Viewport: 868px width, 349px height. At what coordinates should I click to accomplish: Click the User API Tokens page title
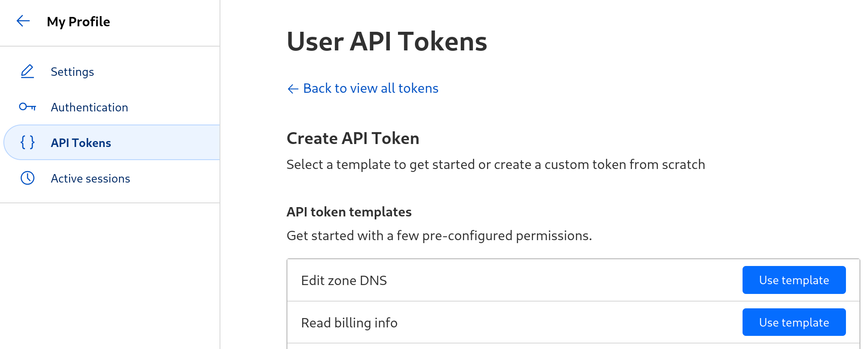(387, 42)
